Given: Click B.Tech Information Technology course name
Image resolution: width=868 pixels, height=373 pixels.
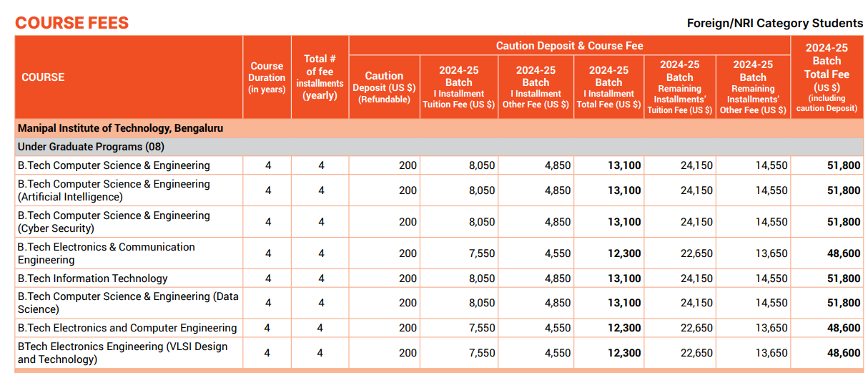Looking at the screenshot, I should (x=93, y=278).
